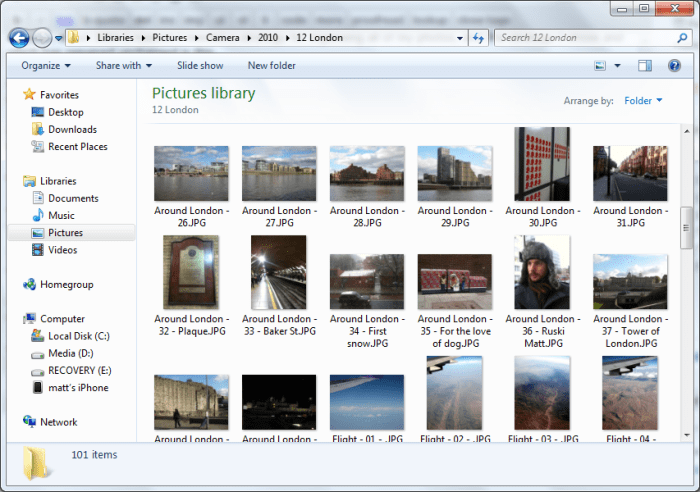
Task: Open matt's iPhone device
Action: coord(78,387)
